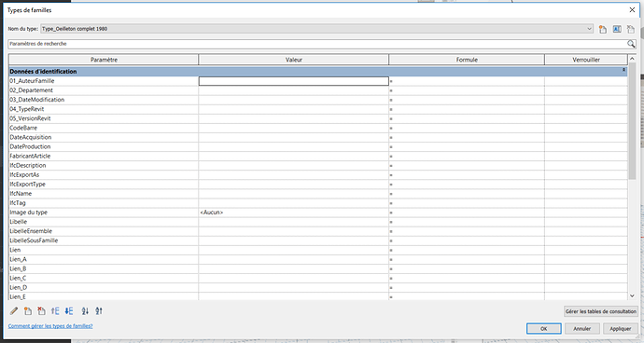Sort parameters in ascending order
The width and height of the screenshot is (644, 343).
pos(85,311)
